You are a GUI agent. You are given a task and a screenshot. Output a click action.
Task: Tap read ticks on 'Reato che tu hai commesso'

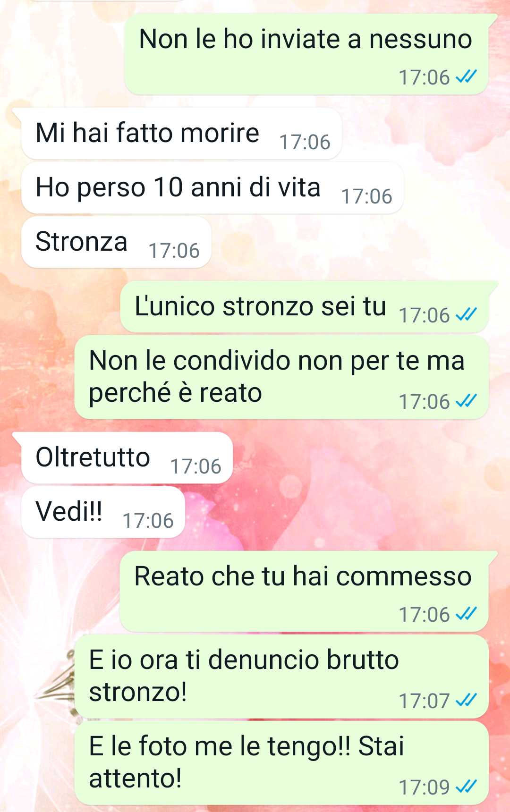click(466, 614)
